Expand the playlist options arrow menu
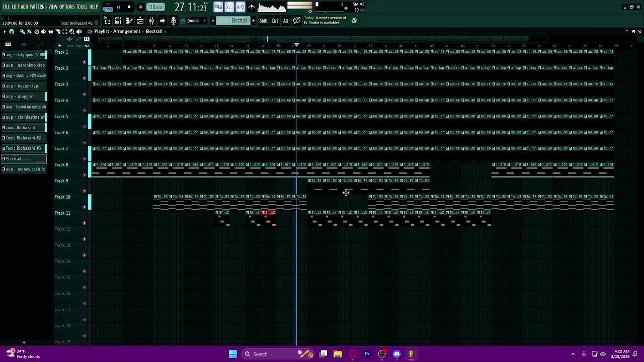This screenshot has height=362, width=644. click(x=5, y=32)
